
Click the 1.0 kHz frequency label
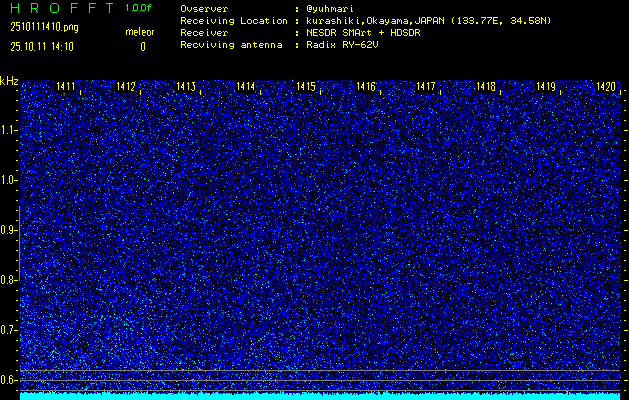click(9, 180)
